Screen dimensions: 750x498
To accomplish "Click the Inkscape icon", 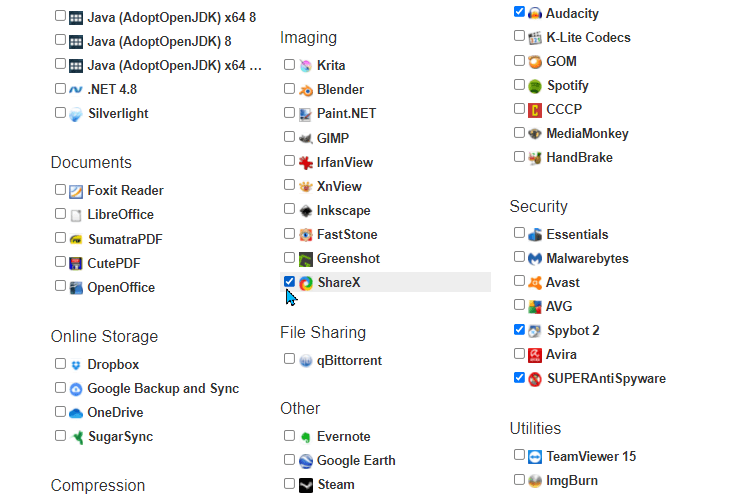I will [306, 210].
